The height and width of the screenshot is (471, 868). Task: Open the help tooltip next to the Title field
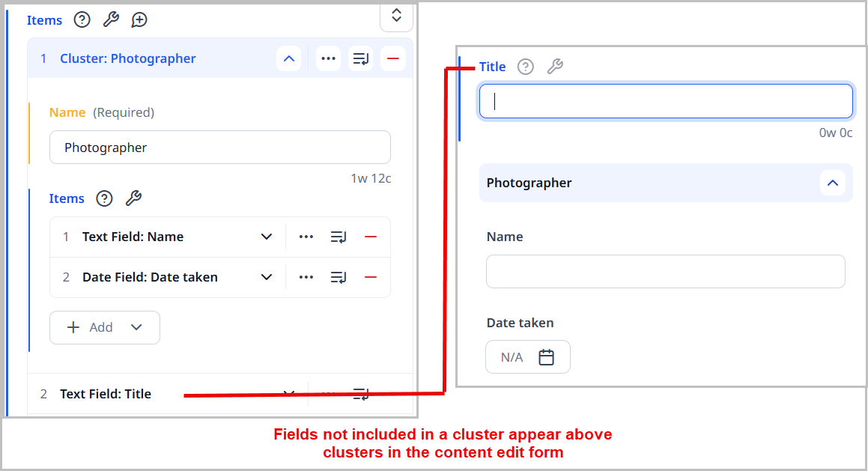[x=525, y=67]
